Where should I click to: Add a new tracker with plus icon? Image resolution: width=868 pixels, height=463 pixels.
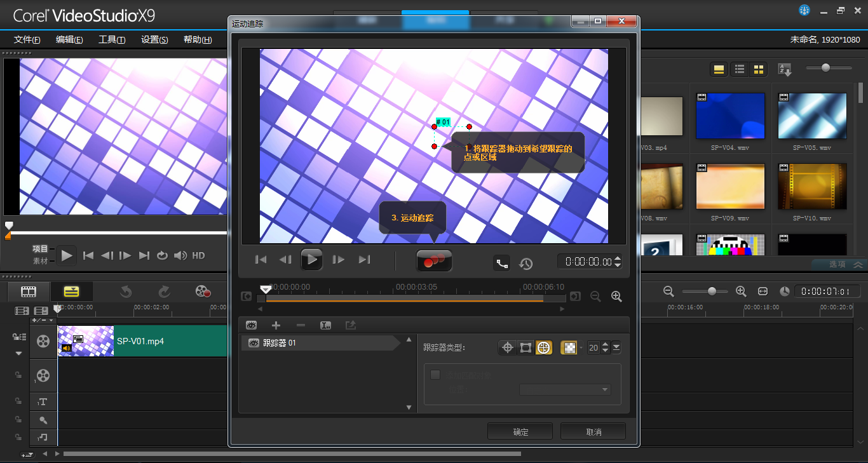[276, 325]
